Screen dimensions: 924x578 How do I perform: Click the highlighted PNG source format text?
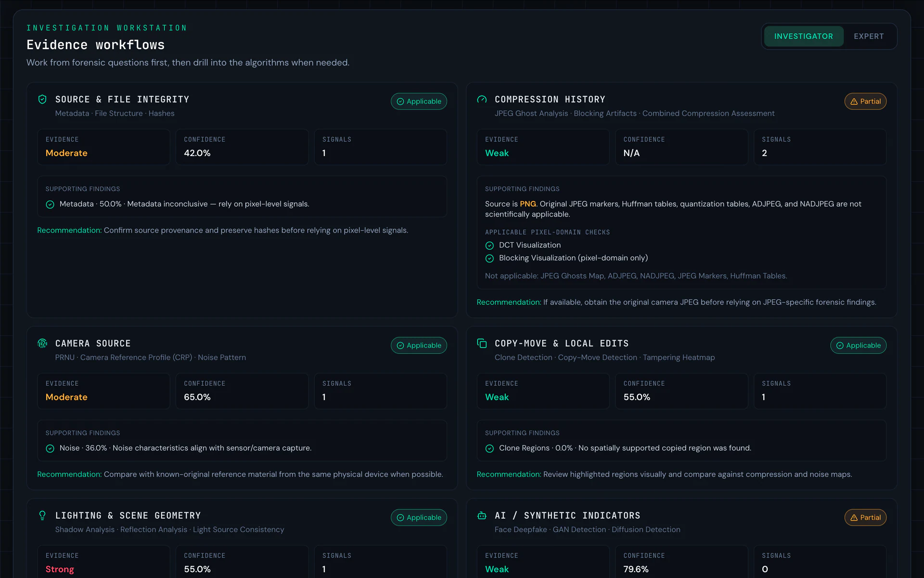[528, 204]
